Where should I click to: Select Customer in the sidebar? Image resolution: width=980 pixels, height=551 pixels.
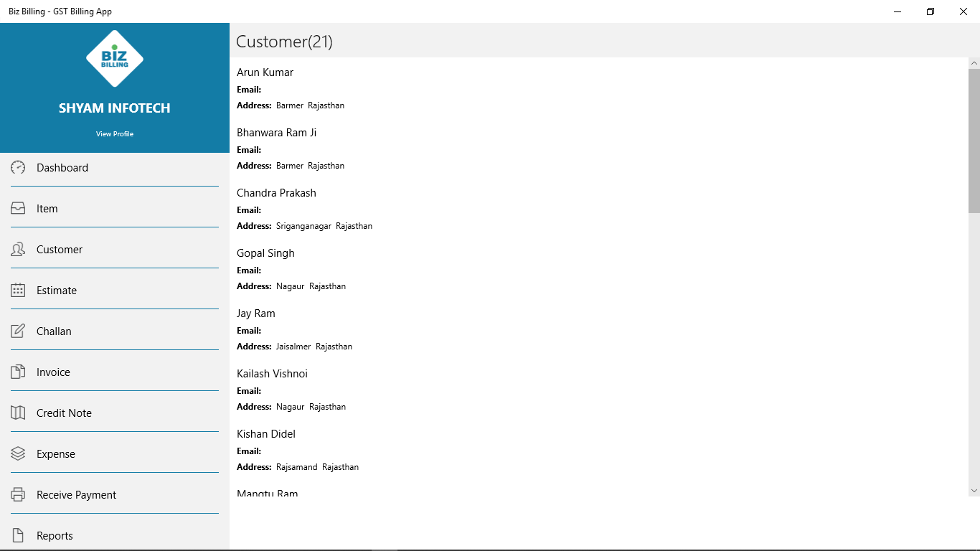coord(115,249)
